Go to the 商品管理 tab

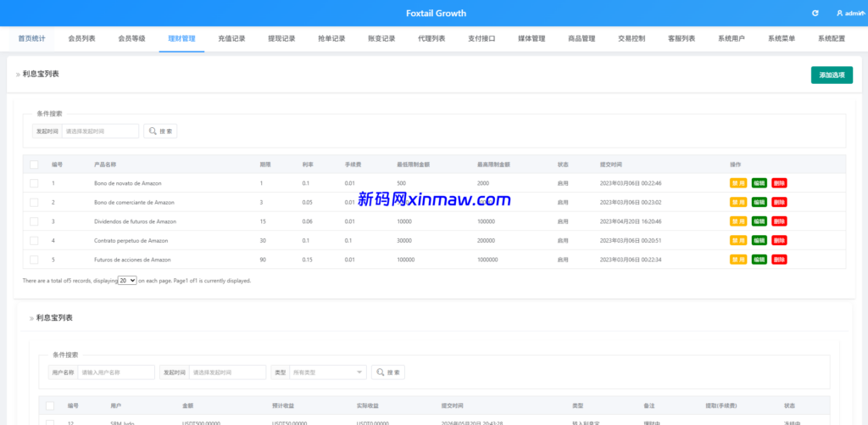coord(581,39)
